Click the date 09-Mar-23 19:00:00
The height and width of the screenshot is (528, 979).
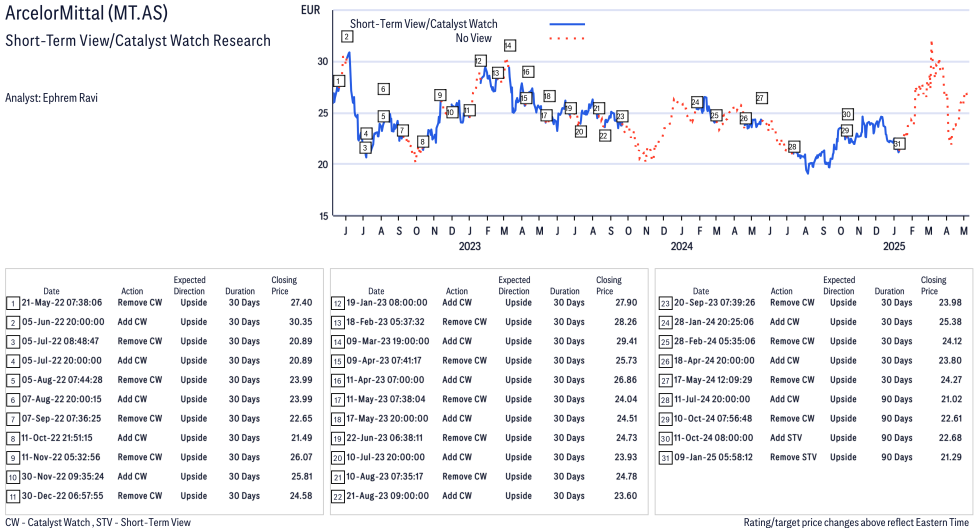pos(388,341)
